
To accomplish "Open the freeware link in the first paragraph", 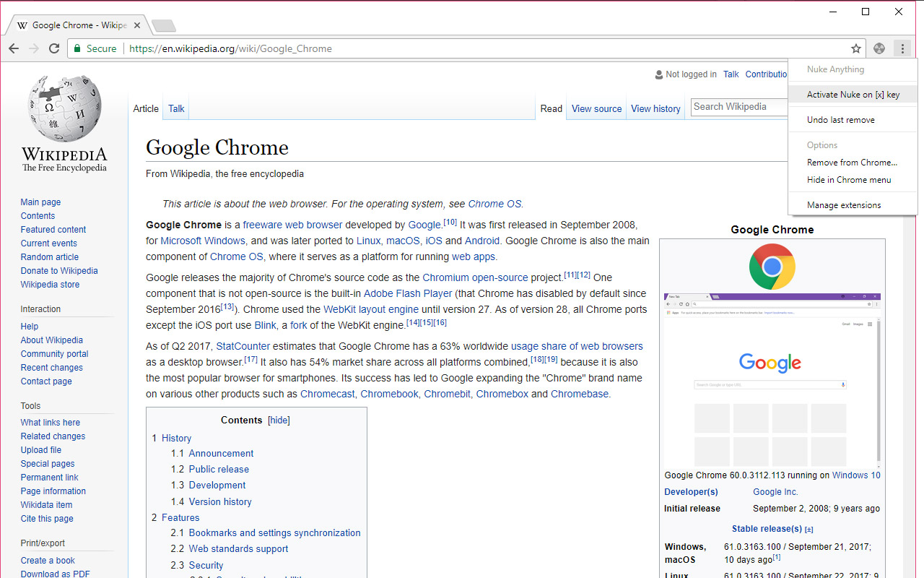I will pyautogui.click(x=261, y=225).
